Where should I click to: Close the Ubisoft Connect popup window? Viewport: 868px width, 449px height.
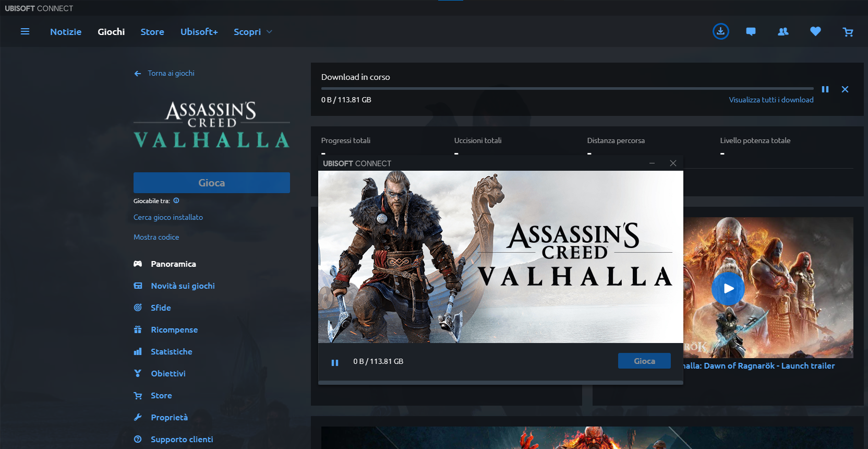[x=673, y=163]
